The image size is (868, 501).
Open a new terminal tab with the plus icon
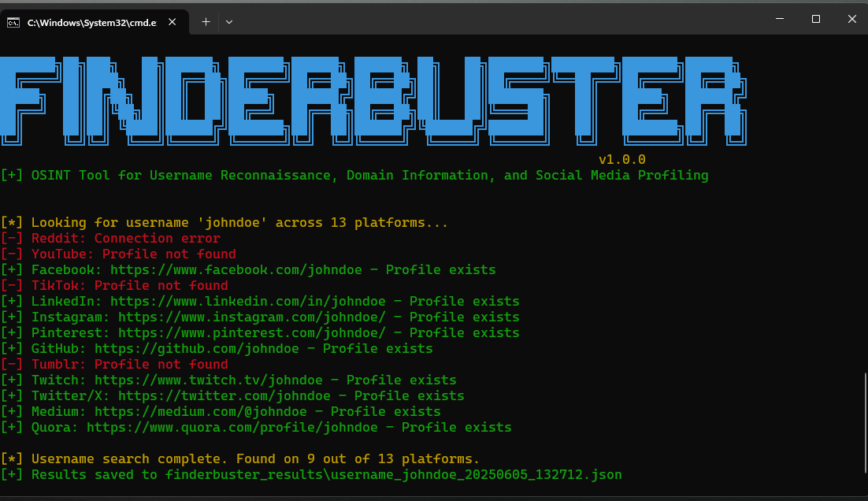point(206,22)
